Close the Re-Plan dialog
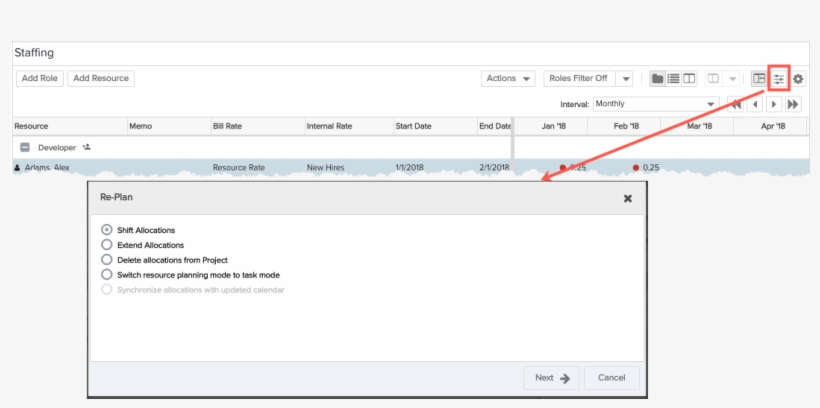The width and height of the screenshot is (820, 408). tap(628, 198)
